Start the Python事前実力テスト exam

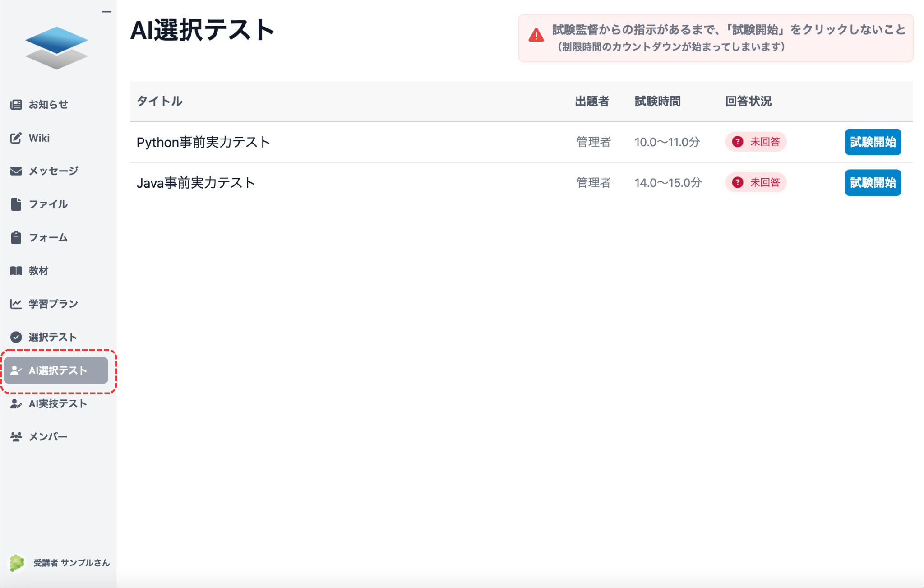(872, 142)
